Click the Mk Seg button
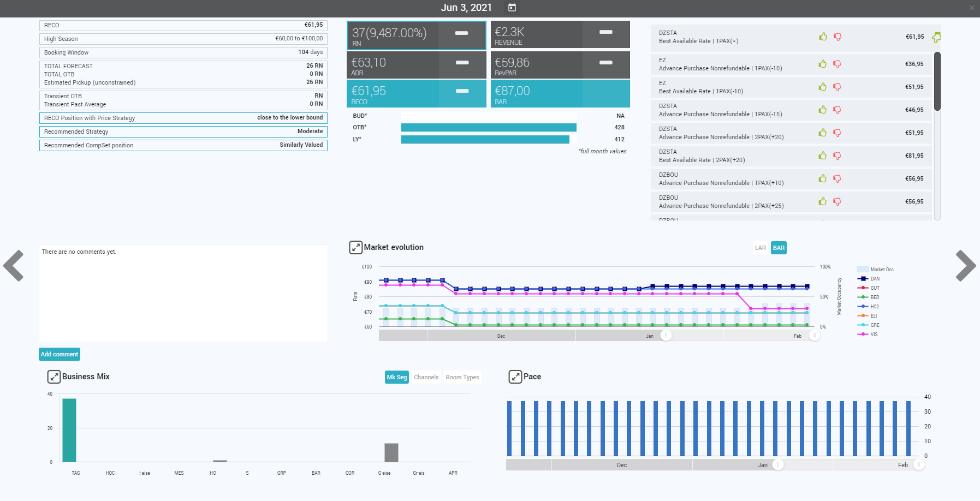 [x=396, y=378]
